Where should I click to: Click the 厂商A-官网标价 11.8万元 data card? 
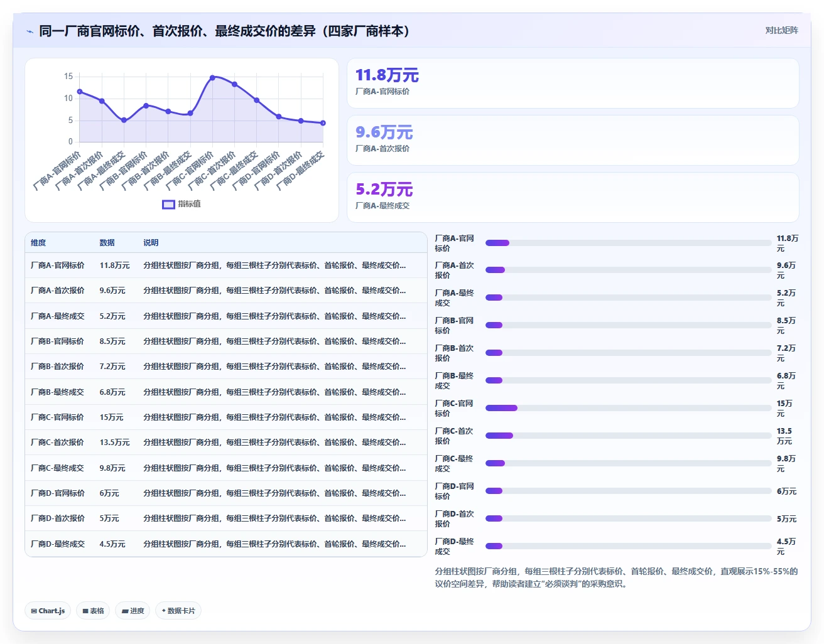pyautogui.click(x=573, y=83)
